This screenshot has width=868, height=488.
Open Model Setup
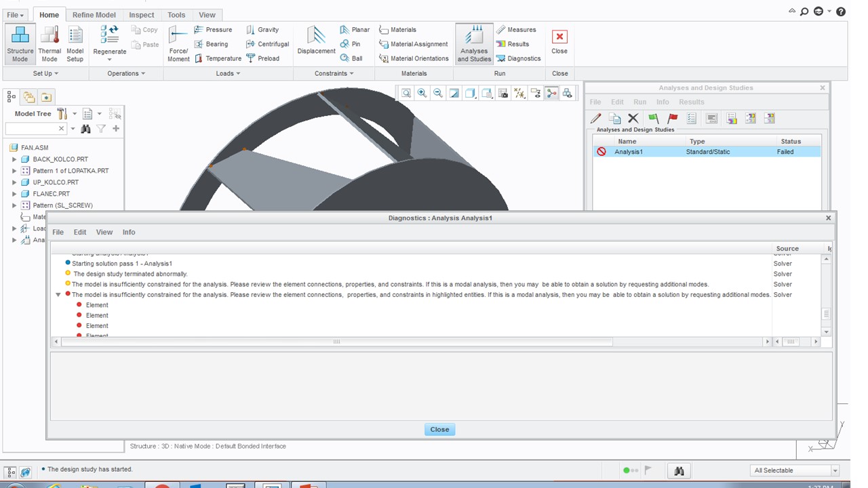click(x=75, y=44)
